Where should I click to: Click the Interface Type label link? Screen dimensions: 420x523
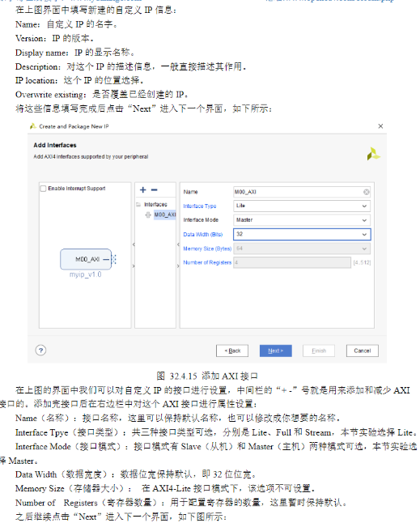(x=200, y=206)
